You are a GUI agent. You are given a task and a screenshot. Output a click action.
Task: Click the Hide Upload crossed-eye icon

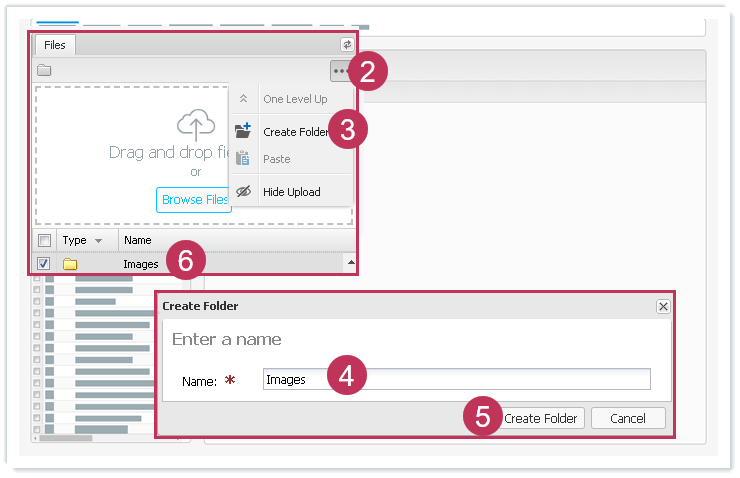[x=243, y=192]
